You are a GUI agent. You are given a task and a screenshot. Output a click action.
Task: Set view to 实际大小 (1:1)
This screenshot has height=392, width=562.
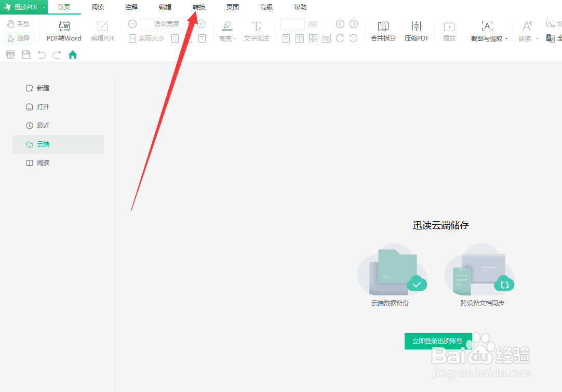pos(146,38)
